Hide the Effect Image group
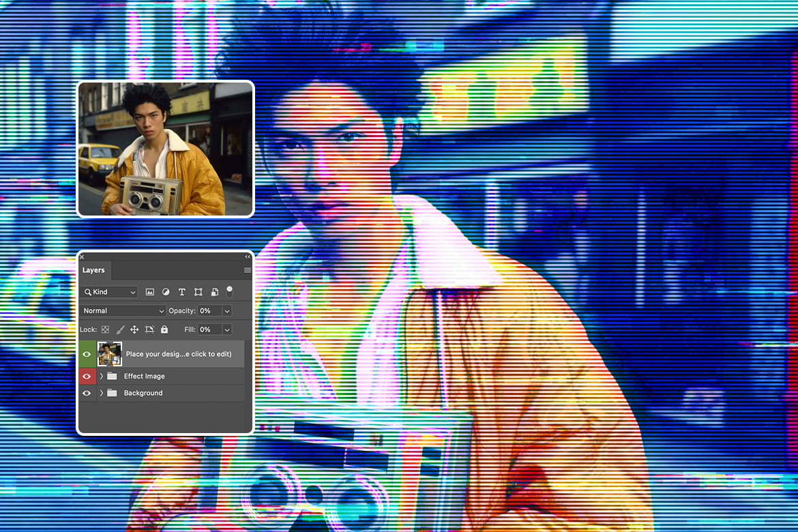This screenshot has height=532, width=798. point(87,376)
